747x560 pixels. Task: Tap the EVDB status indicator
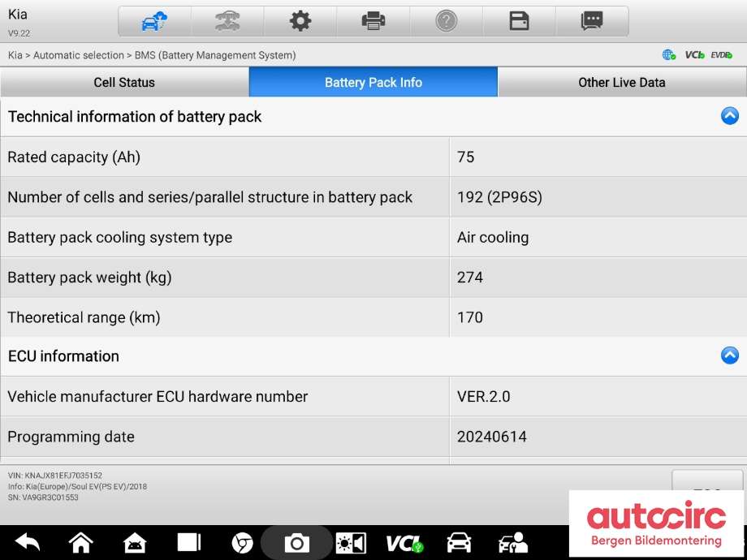(721, 55)
